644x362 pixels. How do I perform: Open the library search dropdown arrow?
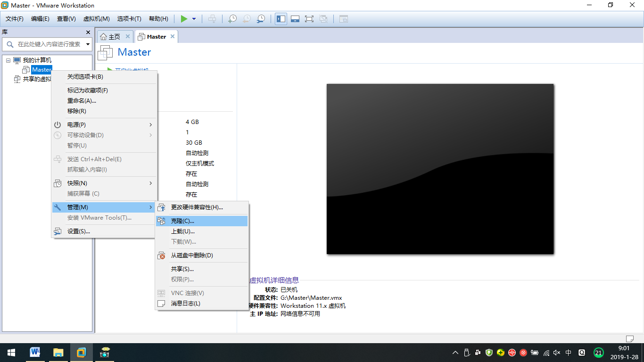tap(88, 44)
